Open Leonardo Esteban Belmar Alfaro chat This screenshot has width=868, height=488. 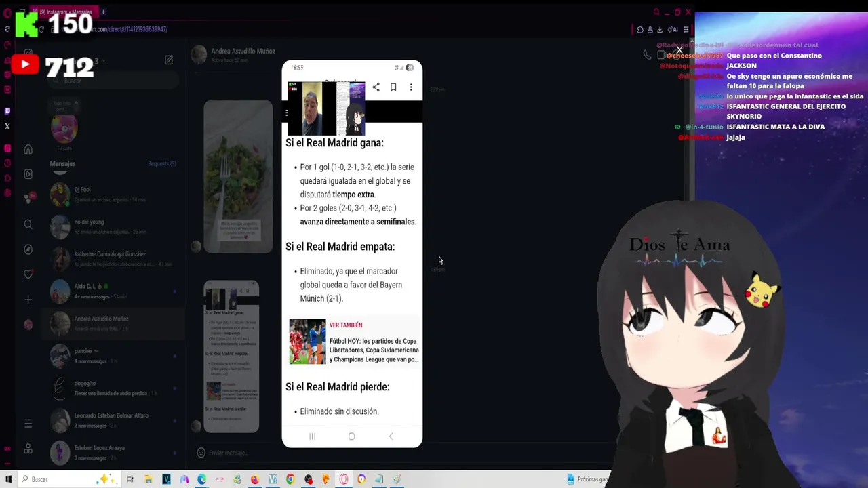click(113, 420)
